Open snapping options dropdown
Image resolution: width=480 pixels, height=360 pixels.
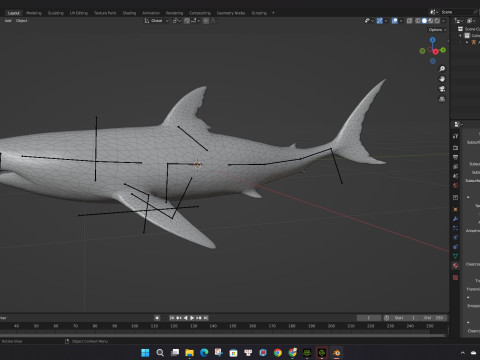(x=195, y=21)
